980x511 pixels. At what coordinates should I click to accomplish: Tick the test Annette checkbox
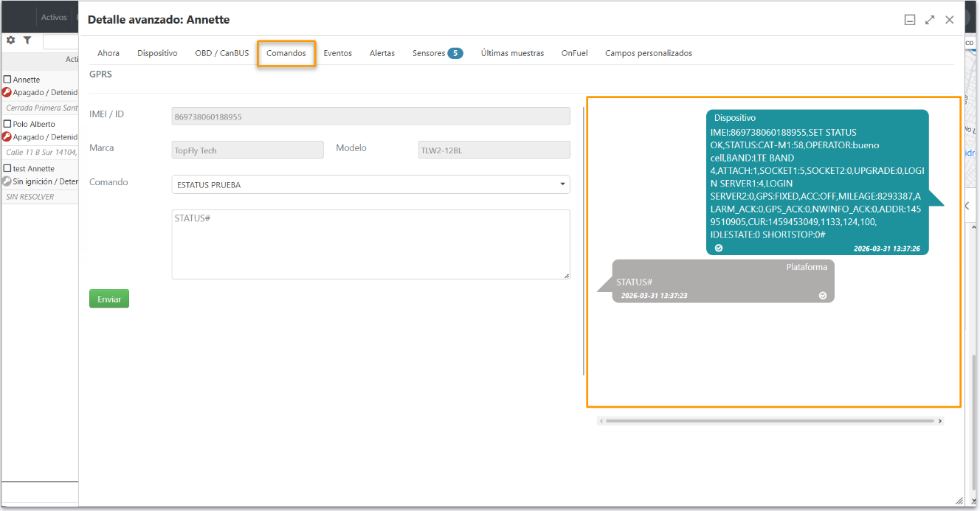click(x=7, y=168)
